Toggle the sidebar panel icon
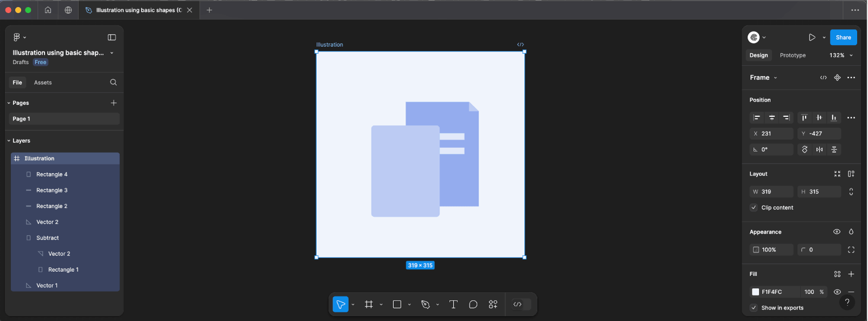 coord(112,37)
